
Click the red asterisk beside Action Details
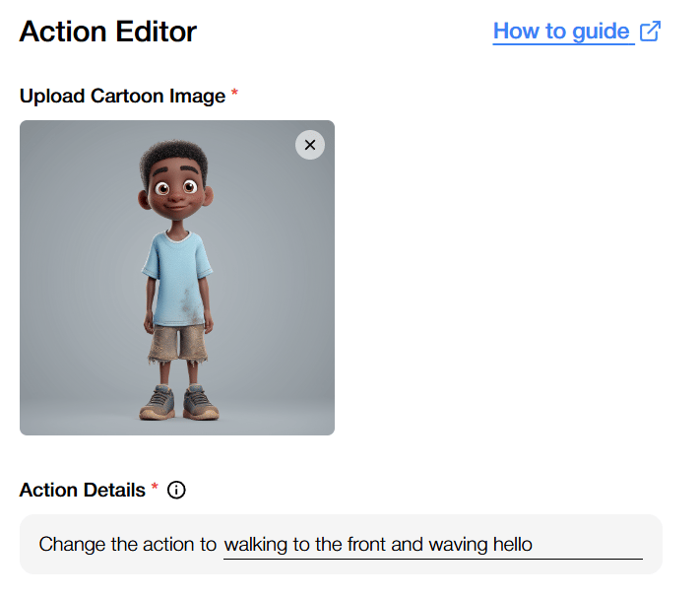point(155,487)
